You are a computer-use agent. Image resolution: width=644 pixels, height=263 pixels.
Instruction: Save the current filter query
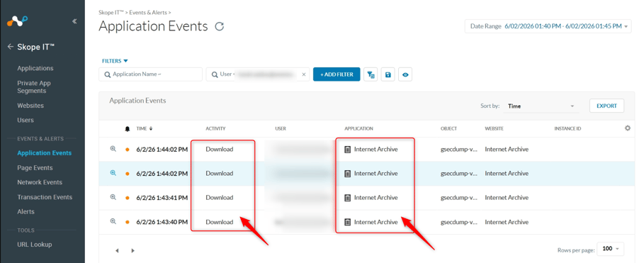point(388,74)
